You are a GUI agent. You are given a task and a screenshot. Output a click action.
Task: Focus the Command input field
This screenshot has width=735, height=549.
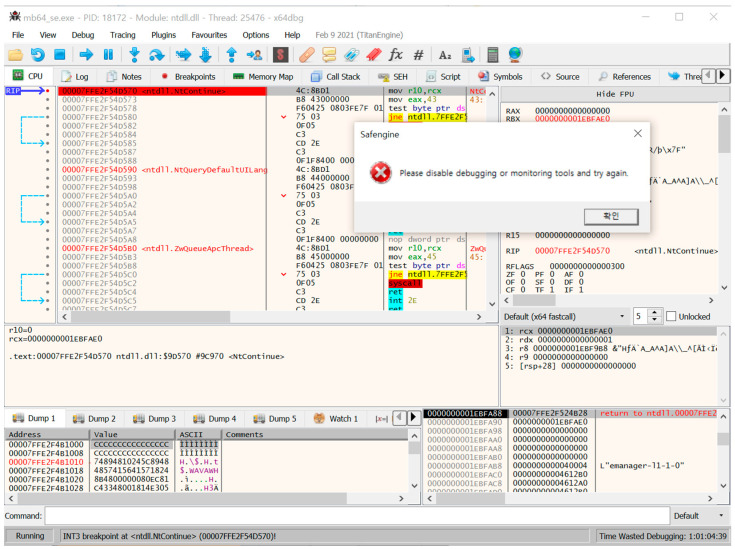tap(357, 516)
